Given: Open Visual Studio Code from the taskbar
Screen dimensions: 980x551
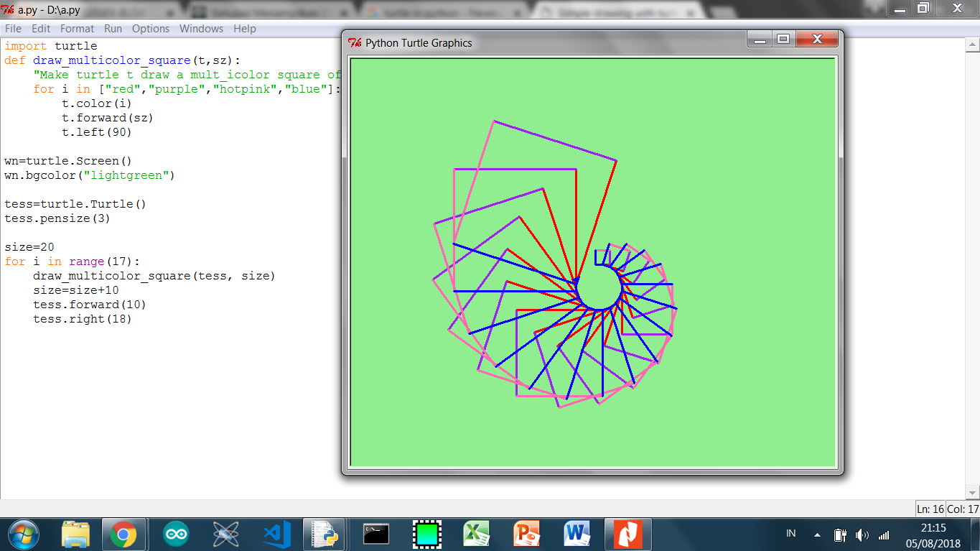Looking at the screenshot, I should 276,533.
